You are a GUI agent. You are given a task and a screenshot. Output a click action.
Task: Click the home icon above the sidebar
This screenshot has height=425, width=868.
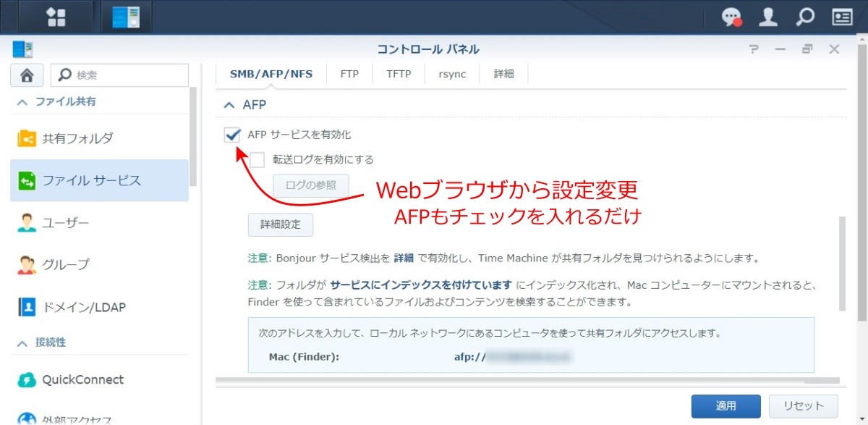click(x=26, y=75)
